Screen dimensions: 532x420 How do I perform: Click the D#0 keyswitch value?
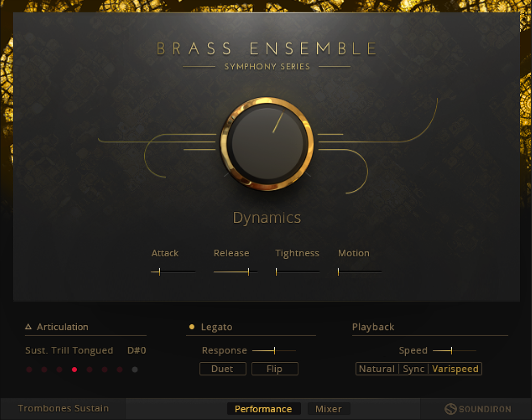(x=137, y=350)
